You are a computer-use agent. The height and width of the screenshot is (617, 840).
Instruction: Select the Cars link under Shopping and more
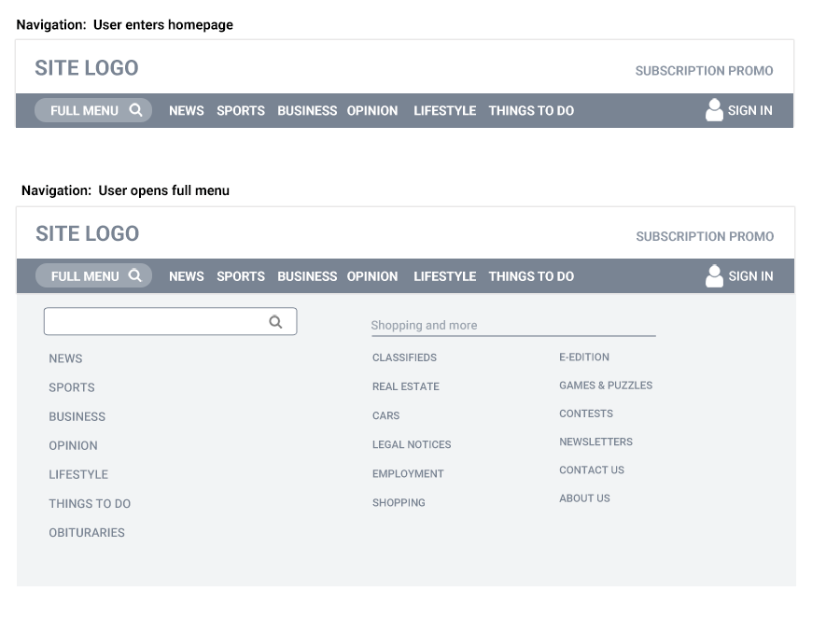385,415
